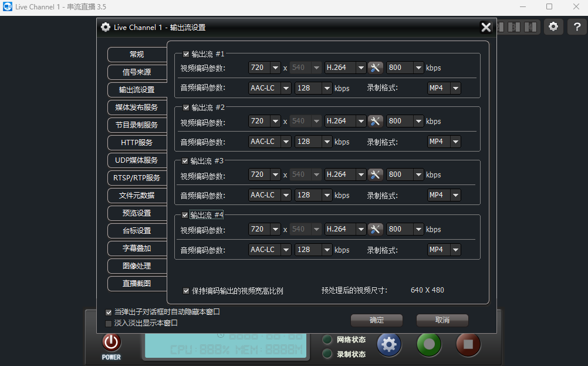This screenshot has height=366, width=588.
Task: Confirm settings with the 确定 button
Action: pyautogui.click(x=376, y=320)
